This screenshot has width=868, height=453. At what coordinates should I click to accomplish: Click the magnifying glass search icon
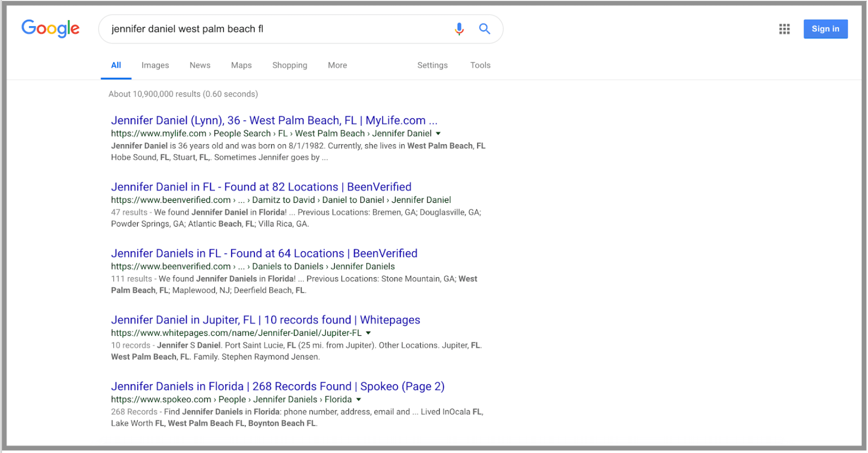pyautogui.click(x=485, y=29)
